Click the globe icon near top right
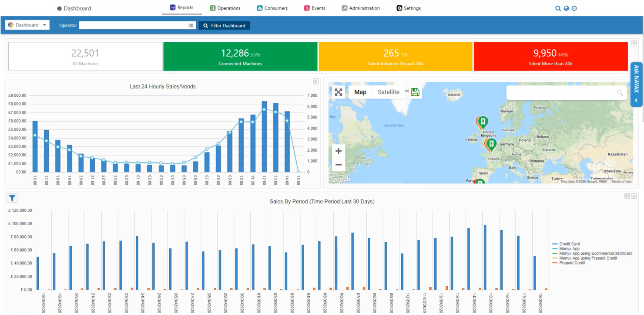 coord(566,8)
